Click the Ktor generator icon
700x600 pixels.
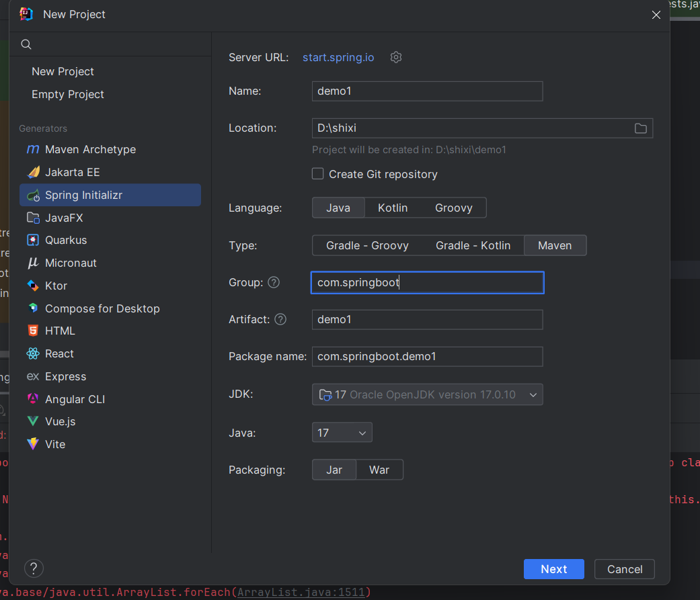pyautogui.click(x=33, y=286)
